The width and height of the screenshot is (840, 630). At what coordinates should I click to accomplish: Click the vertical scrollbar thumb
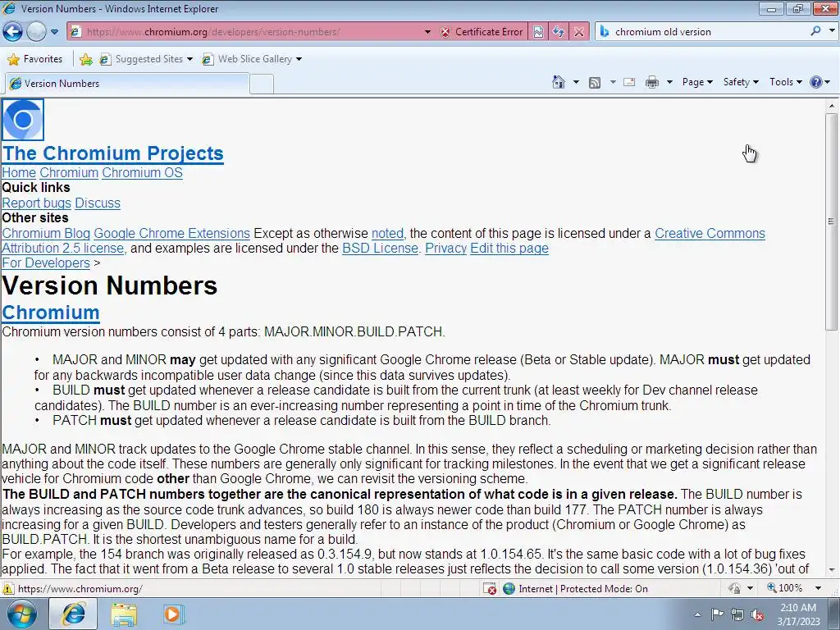[x=832, y=221]
